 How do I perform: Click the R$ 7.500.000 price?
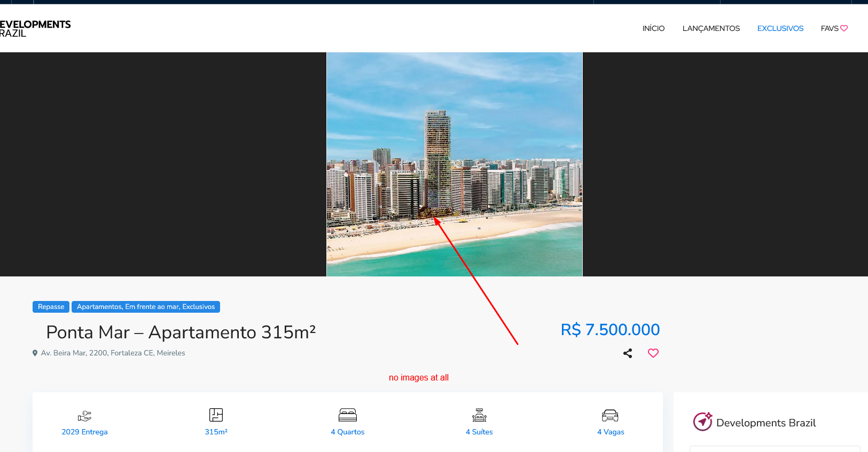[x=610, y=330]
